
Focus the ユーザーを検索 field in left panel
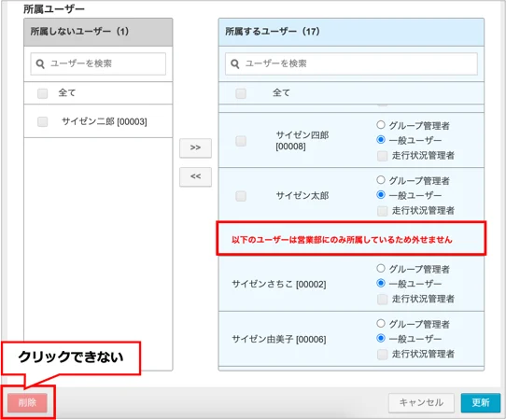coord(98,63)
